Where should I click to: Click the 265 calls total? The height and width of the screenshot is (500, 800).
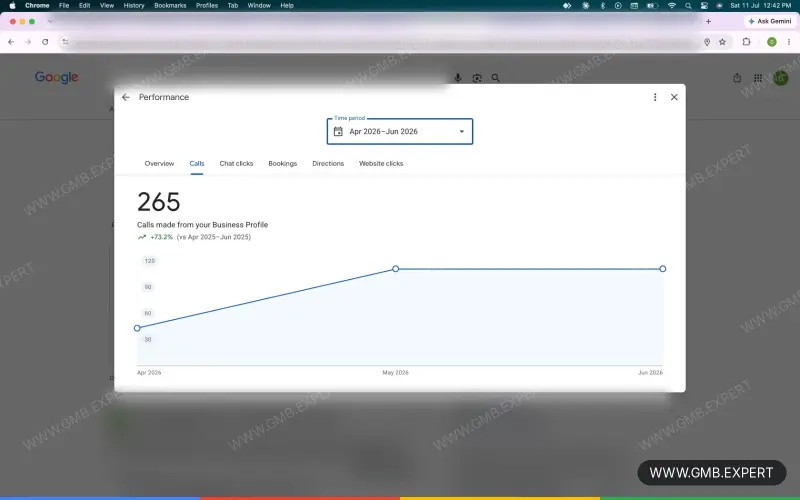[159, 202]
